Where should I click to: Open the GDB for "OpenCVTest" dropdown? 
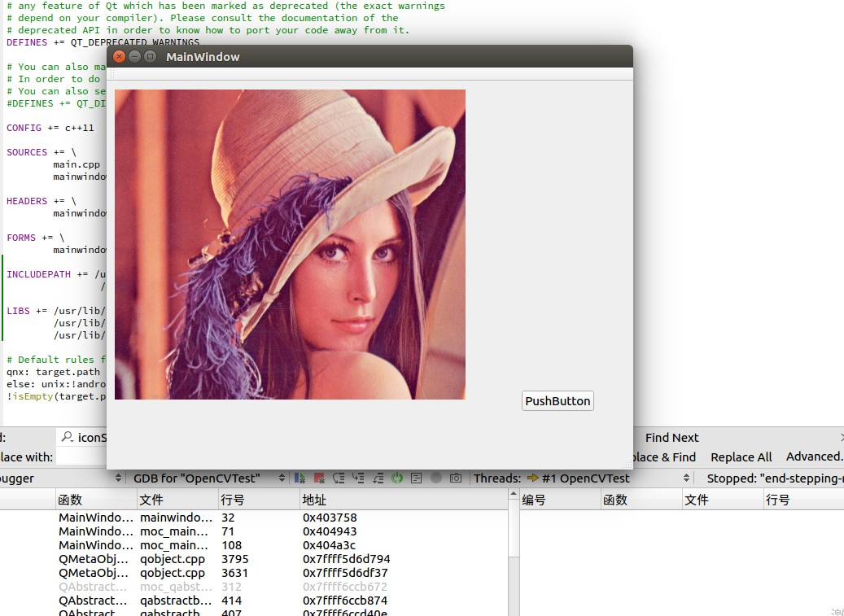209,478
